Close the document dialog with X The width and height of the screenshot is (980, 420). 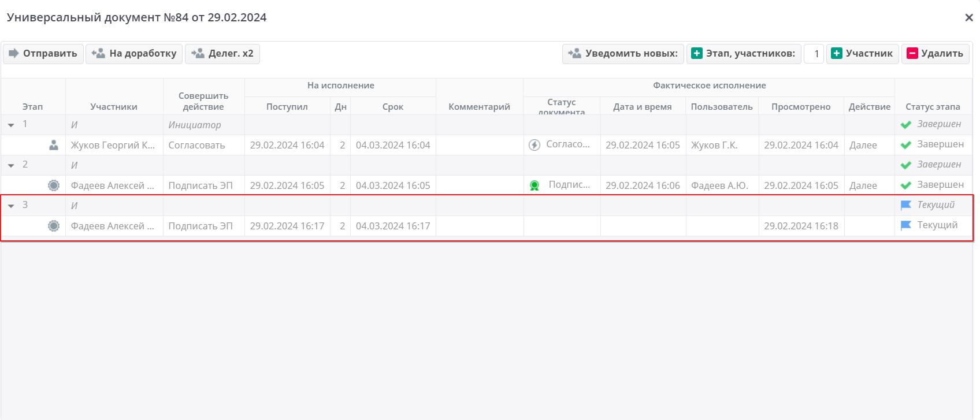[x=969, y=18]
